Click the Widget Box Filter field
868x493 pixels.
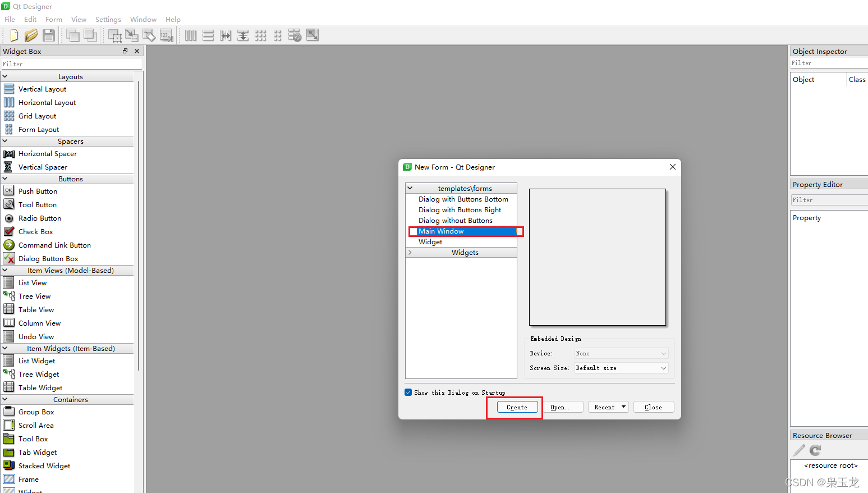(71, 64)
